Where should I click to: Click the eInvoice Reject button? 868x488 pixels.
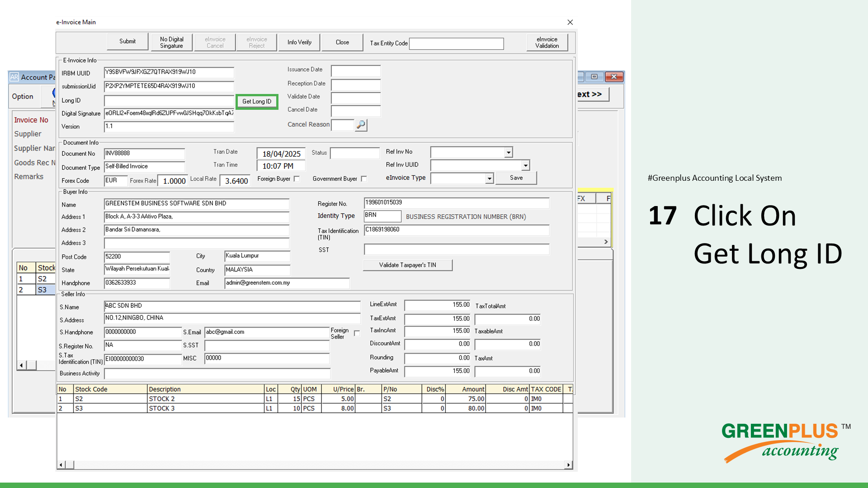coord(257,42)
